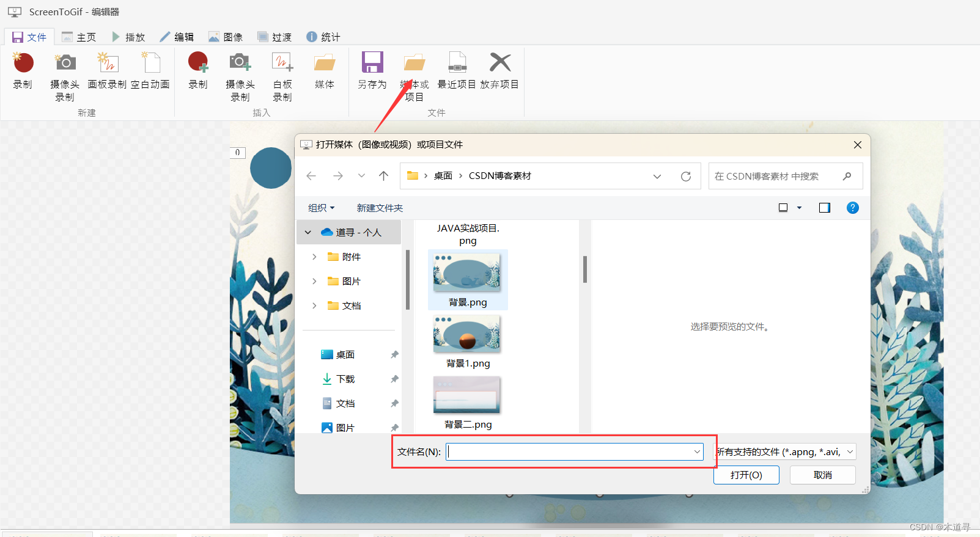Viewport: 980px width, 537px height.
Task: Load media or project (媒体或项目)
Action: [414, 76]
